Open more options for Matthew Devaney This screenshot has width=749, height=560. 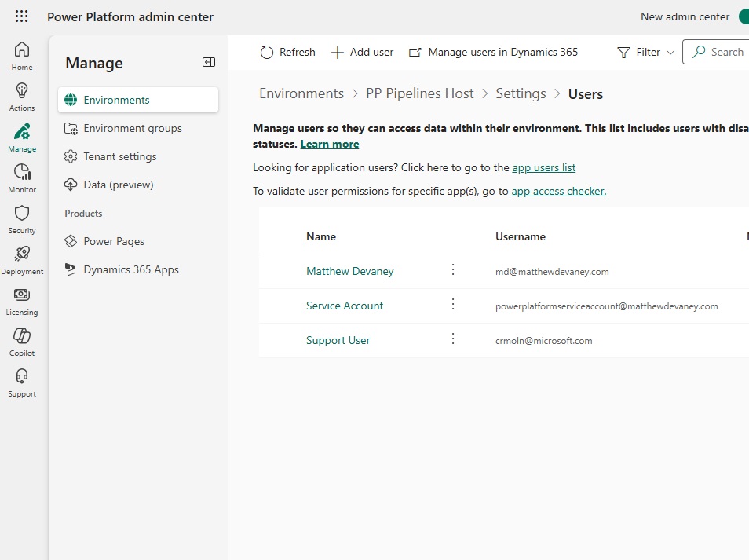click(453, 270)
